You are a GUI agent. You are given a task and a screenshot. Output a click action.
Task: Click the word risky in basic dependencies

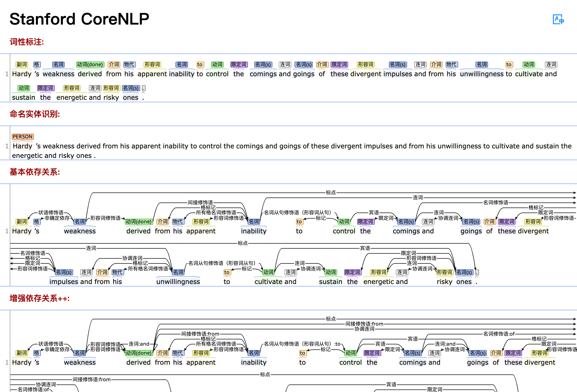tap(444, 282)
